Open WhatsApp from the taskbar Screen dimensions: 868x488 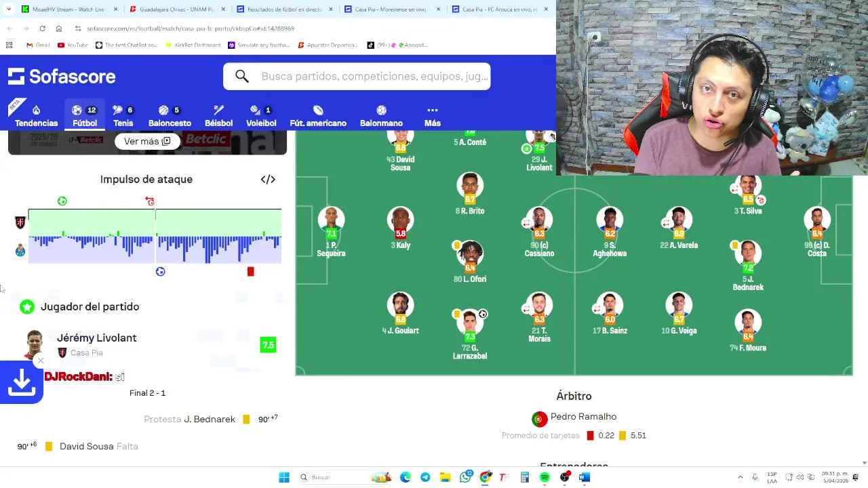pos(465,477)
